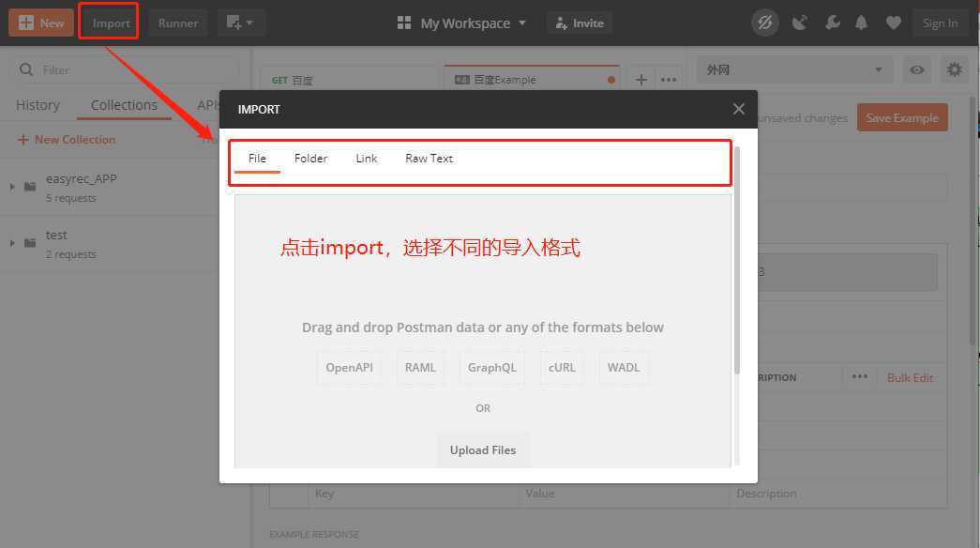Open the Import dialog from the toolbar
Screen dimensions: 980x548
coord(111,23)
